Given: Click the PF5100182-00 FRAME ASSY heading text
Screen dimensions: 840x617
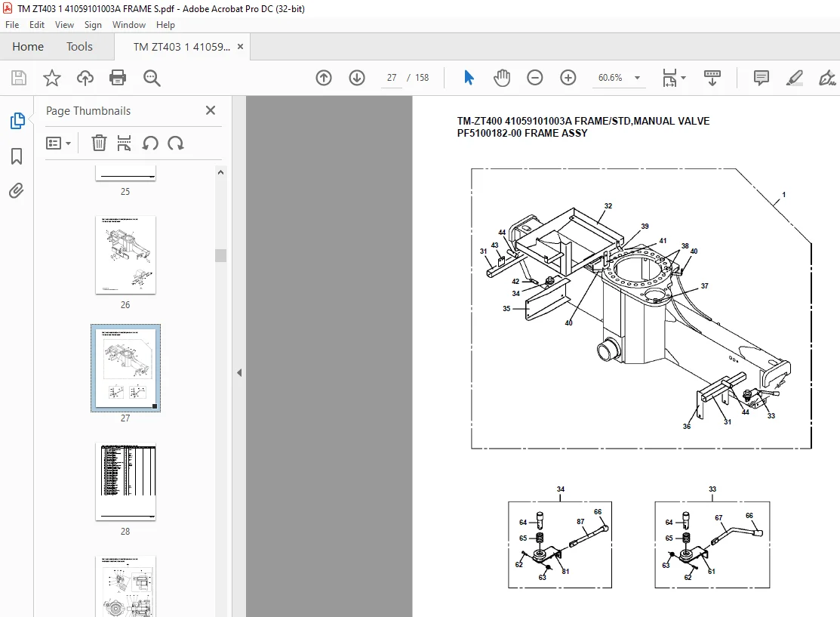Looking at the screenshot, I should click(x=522, y=133).
